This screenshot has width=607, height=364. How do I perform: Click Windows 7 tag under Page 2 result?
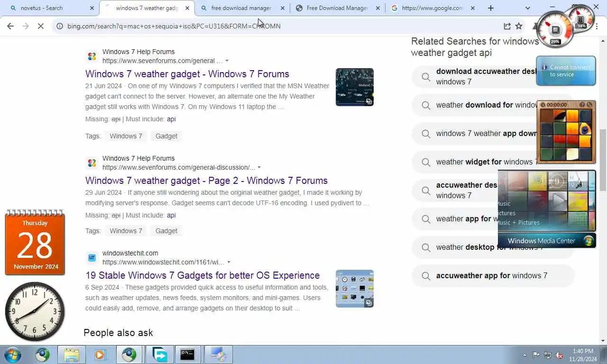126,231
